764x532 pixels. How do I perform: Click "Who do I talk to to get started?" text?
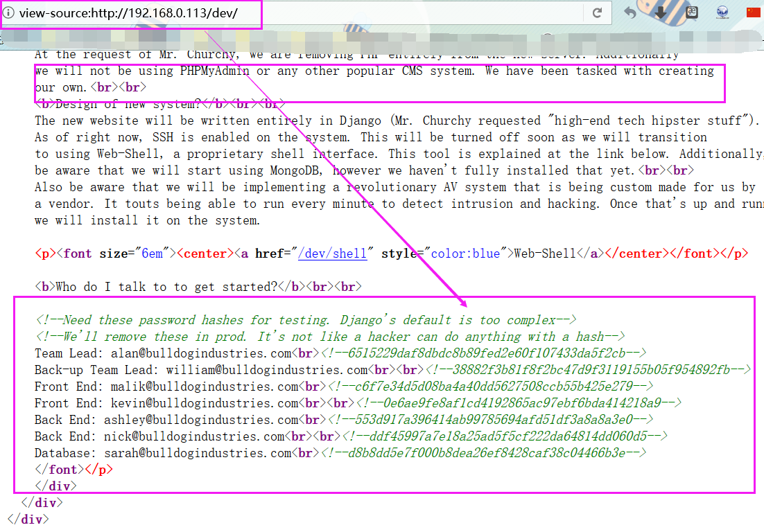[x=166, y=287]
